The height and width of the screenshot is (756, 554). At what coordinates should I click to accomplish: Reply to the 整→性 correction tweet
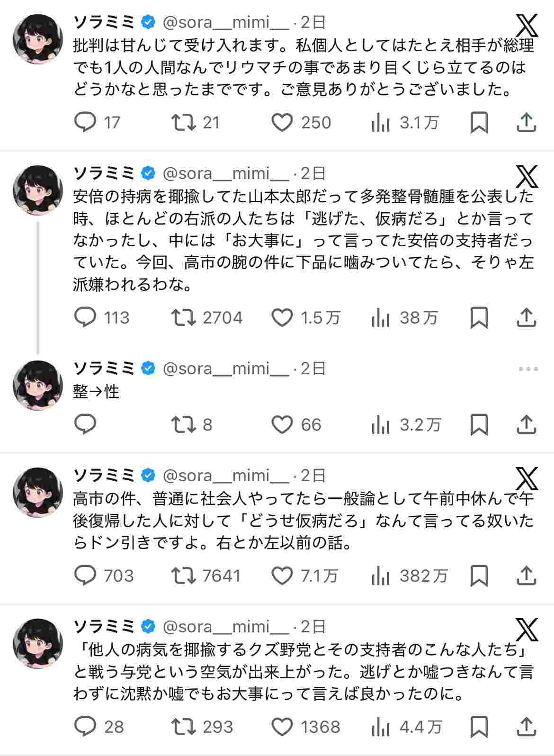tap(86, 424)
